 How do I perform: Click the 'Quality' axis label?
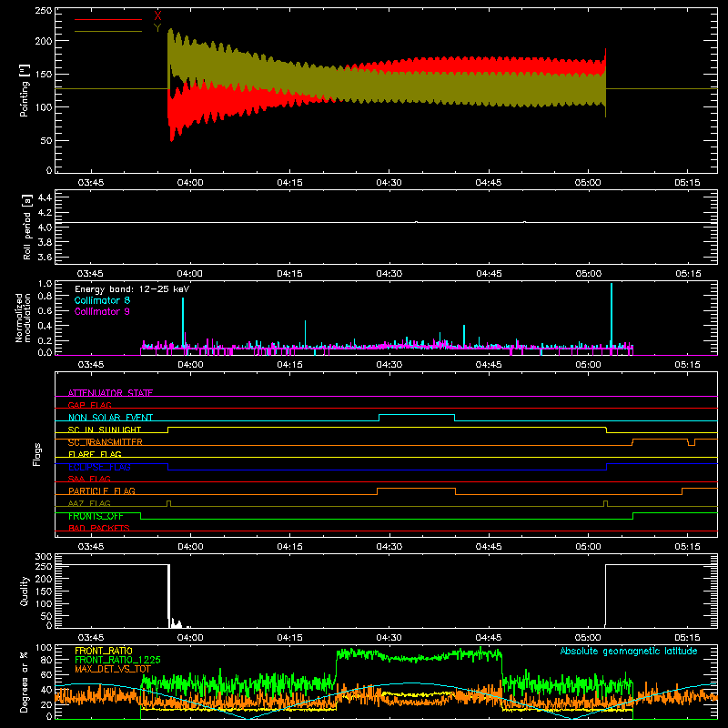[x=25, y=591]
